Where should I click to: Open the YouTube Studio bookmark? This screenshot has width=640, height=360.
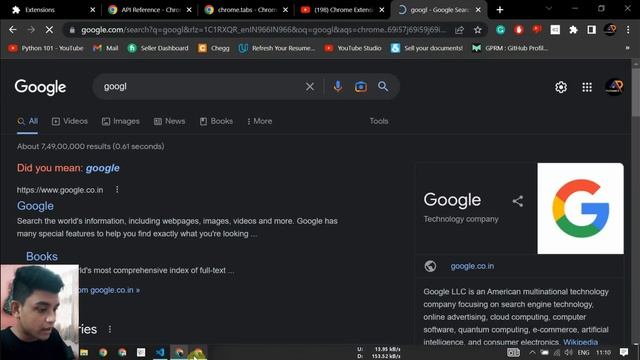tap(353, 48)
